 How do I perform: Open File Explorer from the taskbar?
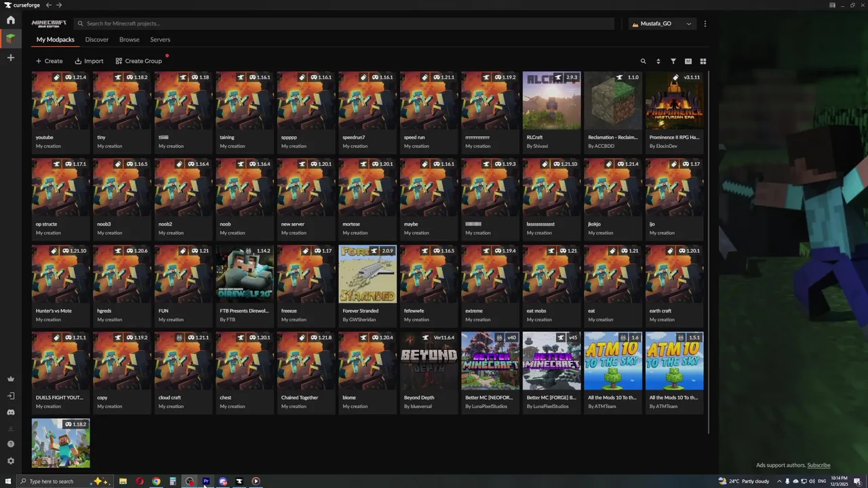click(x=123, y=481)
